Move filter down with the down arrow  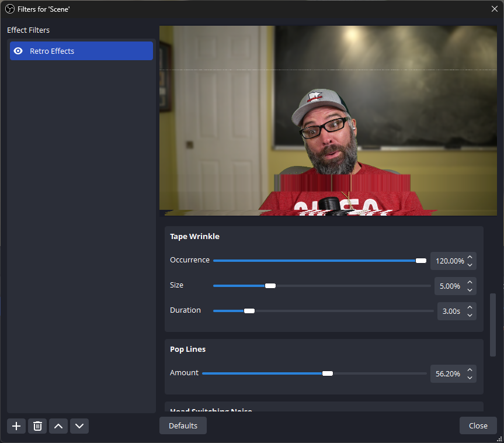(x=79, y=426)
